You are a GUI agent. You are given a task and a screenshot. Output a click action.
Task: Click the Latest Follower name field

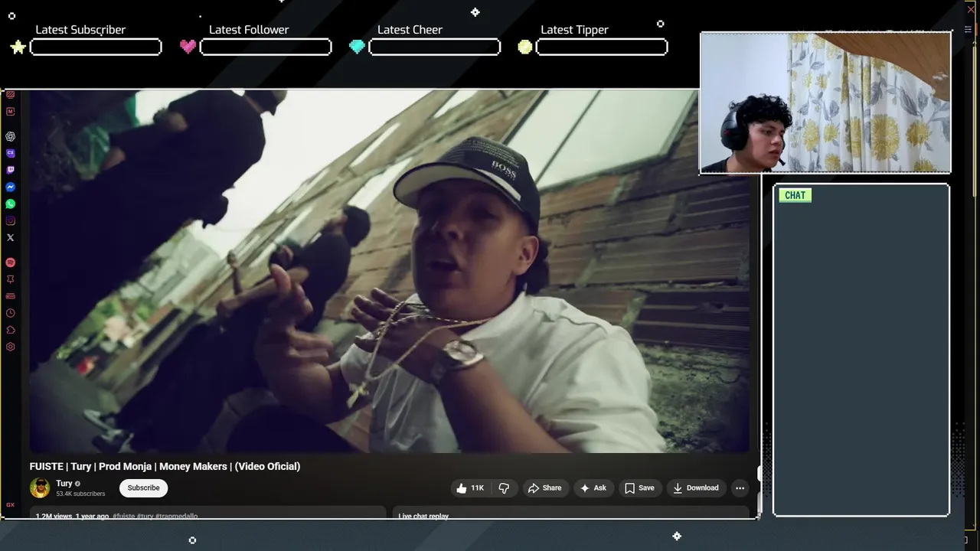click(x=266, y=47)
